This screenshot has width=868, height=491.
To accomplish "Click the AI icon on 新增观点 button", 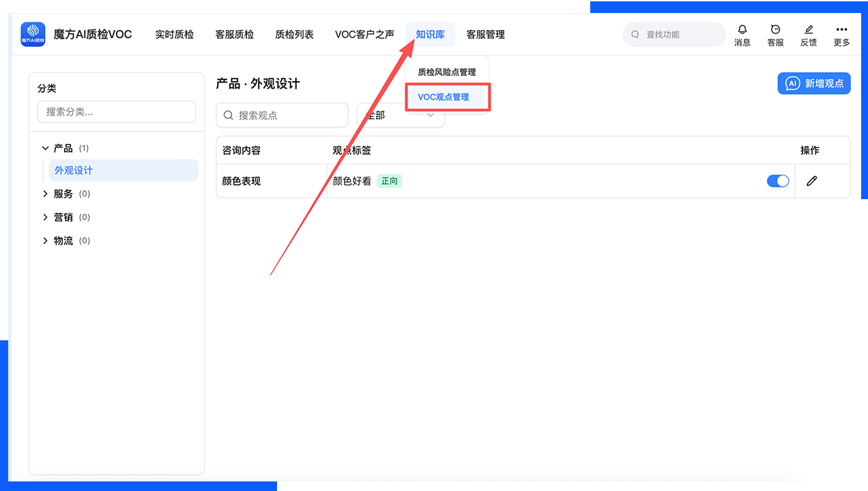I will tap(791, 83).
